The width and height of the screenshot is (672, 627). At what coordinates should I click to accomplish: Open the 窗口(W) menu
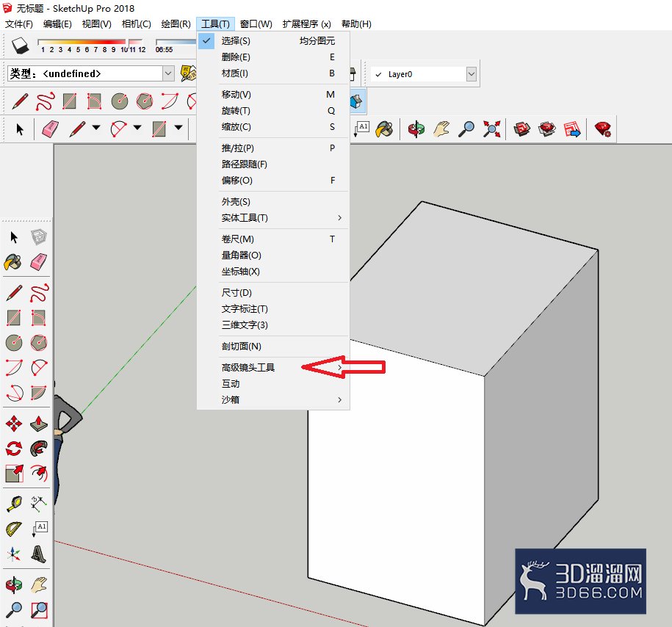click(256, 24)
